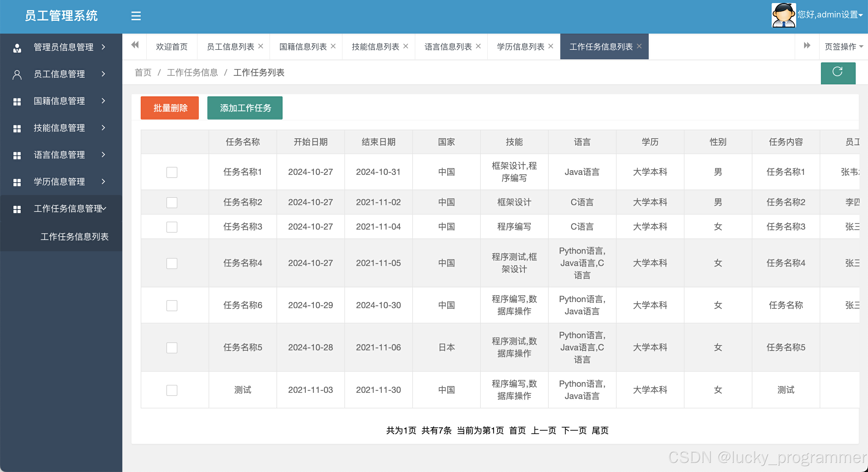868x472 pixels.
Task: Toggle the hamburger sidebar menu icon
Action: tap(136, 16)
